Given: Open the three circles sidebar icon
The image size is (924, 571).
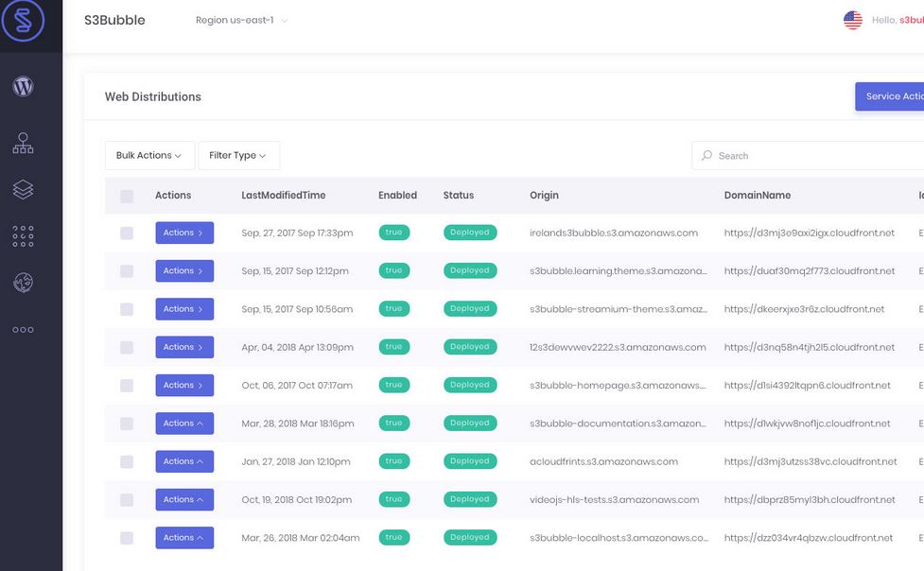Looking at the screenshot, I should tap(23, 329).
